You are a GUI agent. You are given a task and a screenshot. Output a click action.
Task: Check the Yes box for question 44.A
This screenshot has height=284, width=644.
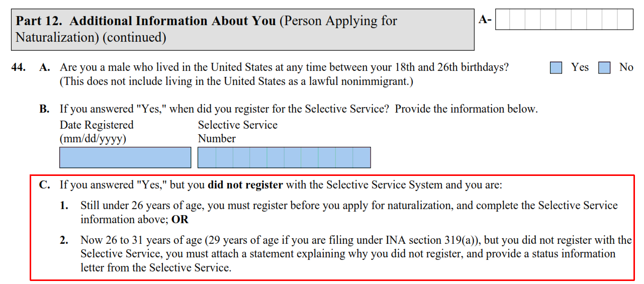pyautogui.click(x=556, y=68)
